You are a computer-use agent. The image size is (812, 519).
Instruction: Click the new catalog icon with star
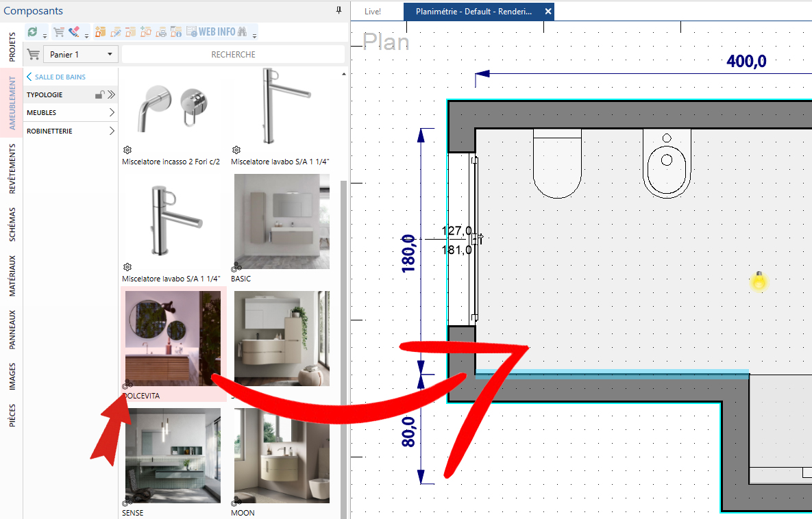pos(100,32)
